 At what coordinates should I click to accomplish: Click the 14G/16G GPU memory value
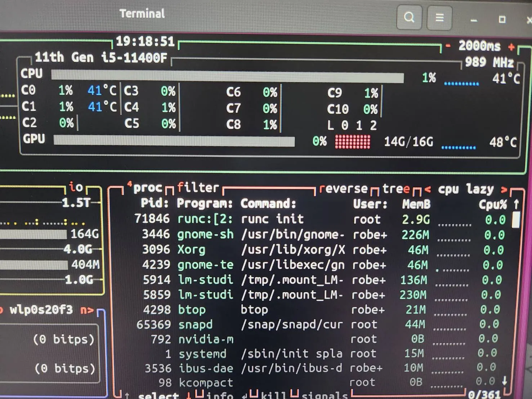coord(408,142)
